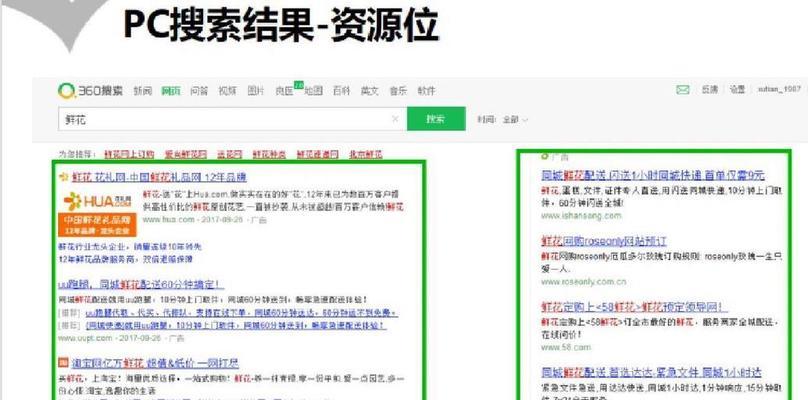Click the username at the top right

[779, 90]
